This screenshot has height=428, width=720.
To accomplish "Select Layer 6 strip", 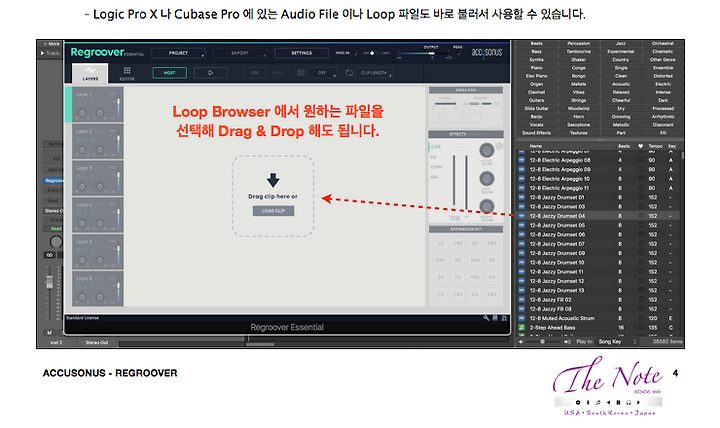I will [97, 288].
